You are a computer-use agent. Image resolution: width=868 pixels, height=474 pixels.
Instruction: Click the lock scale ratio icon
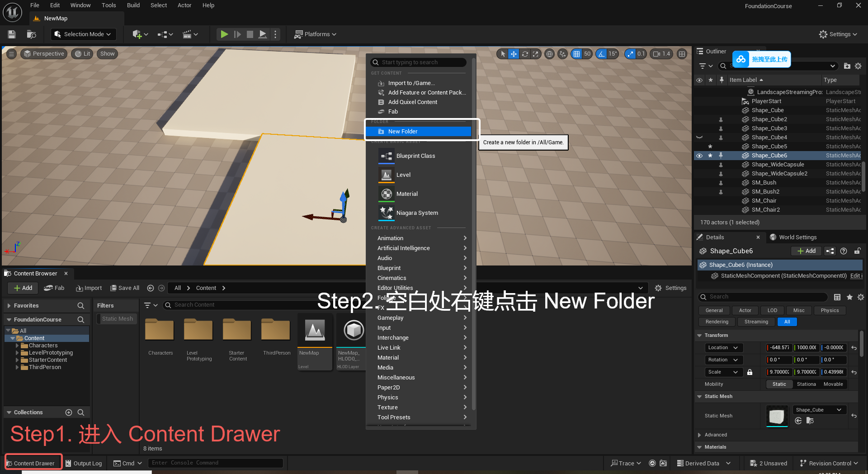750,372
